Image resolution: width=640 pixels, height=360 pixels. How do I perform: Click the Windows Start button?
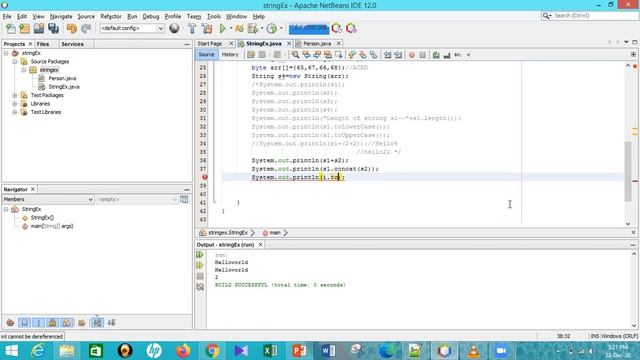(11, 351)
